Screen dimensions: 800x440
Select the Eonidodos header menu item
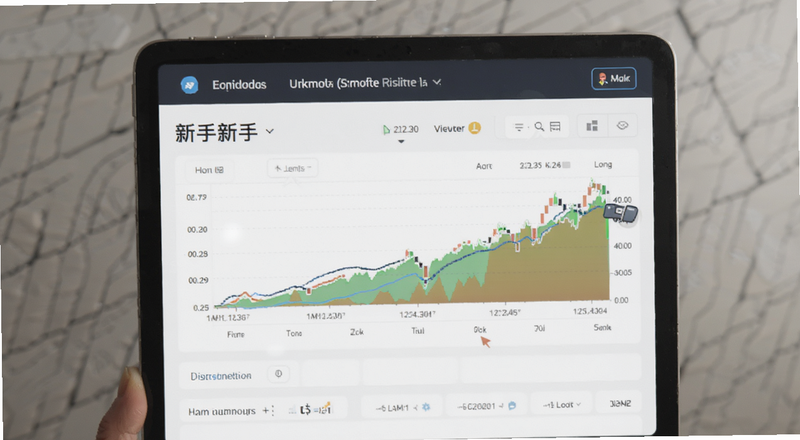pyautogui.click(x=239, y=85)
